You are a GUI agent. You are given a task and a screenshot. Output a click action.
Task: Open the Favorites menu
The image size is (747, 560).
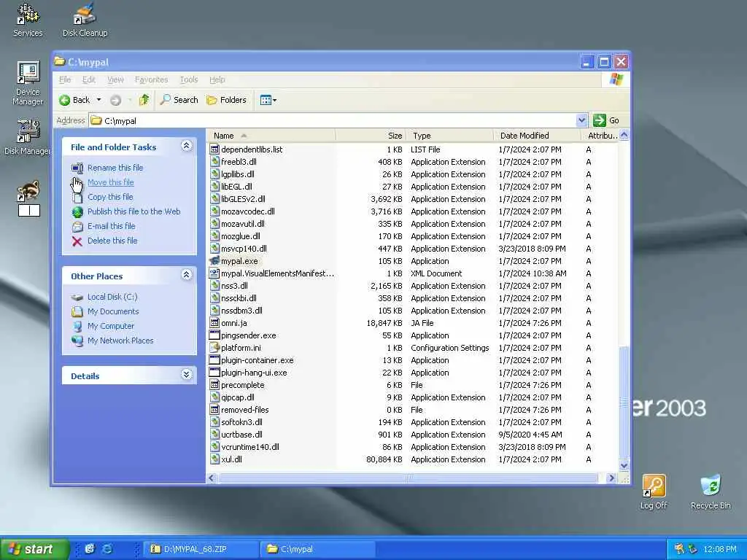click(151, 79)
